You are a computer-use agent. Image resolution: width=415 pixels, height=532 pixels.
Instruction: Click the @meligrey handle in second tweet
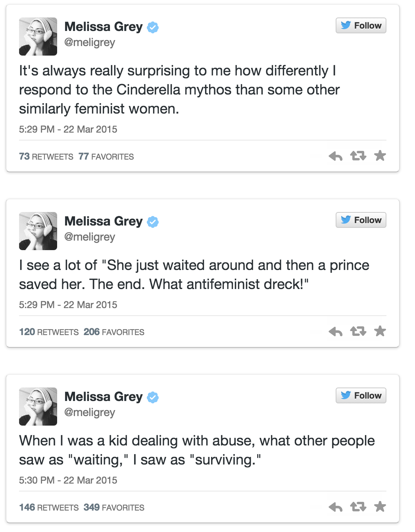tap(90, 237)
